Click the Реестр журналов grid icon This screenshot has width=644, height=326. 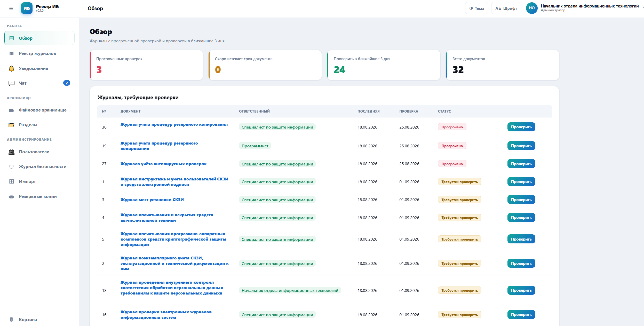(x=12, y=53)
